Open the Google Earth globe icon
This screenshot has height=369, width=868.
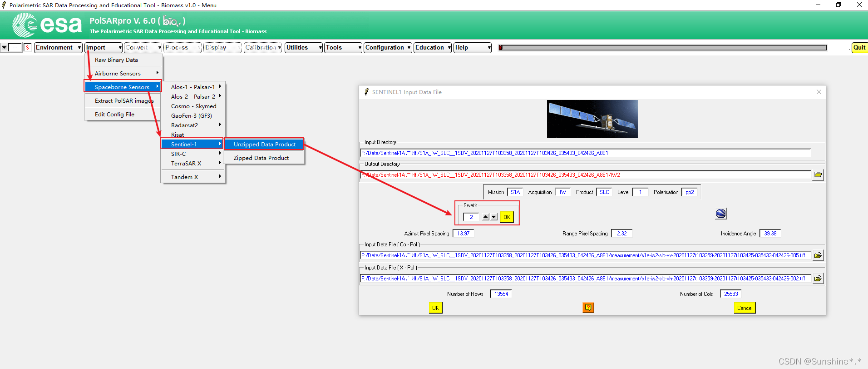click(x=721, y=214)
